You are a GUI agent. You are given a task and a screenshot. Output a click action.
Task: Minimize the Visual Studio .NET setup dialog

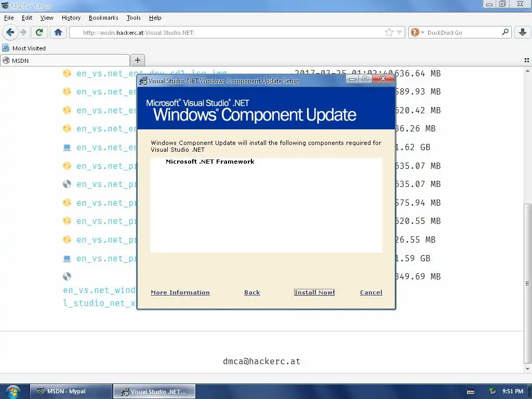pos(352,79)
